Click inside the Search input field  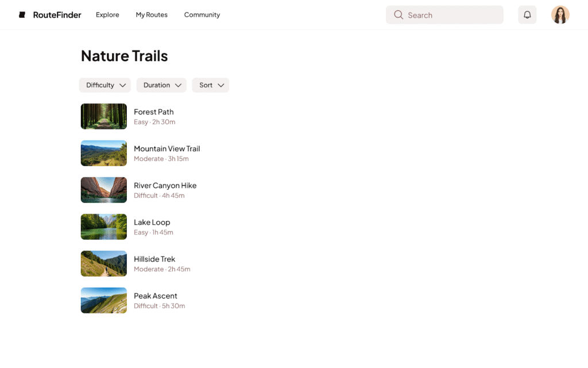click(x=451, y=15)
